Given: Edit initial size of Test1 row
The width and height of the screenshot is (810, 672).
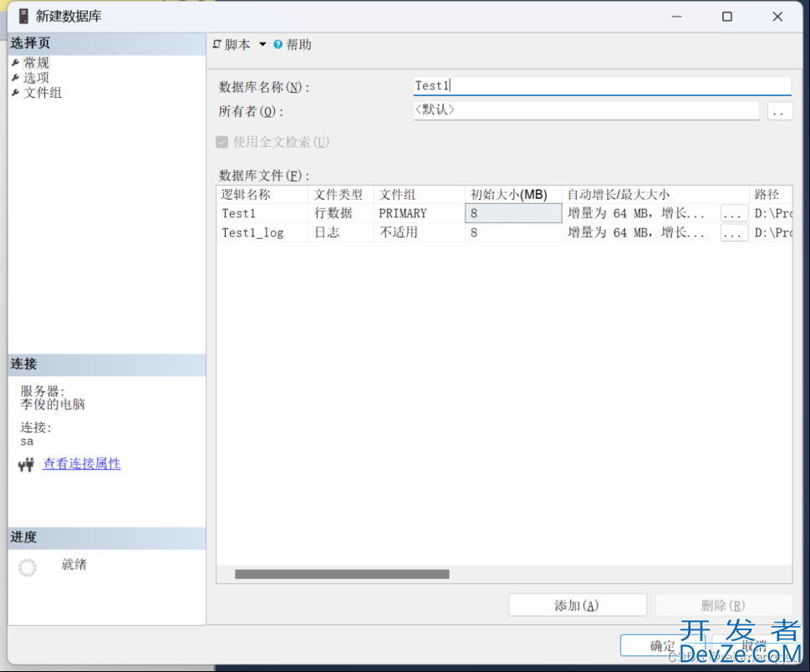Looking at the screenshot, I should point(513,213).
